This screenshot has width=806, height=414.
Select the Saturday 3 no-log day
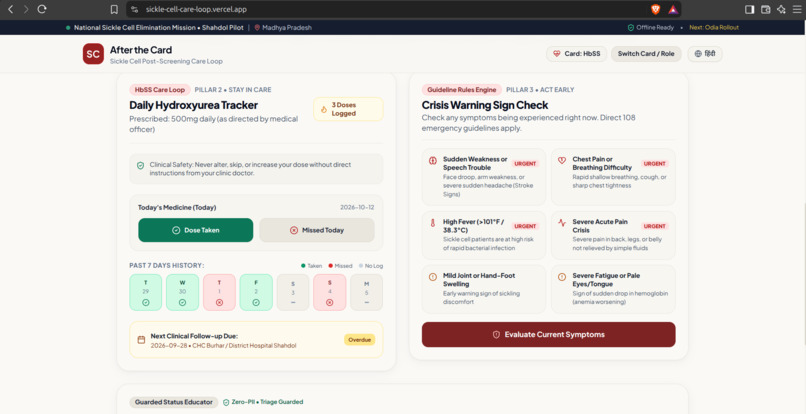tap(293, 292)
